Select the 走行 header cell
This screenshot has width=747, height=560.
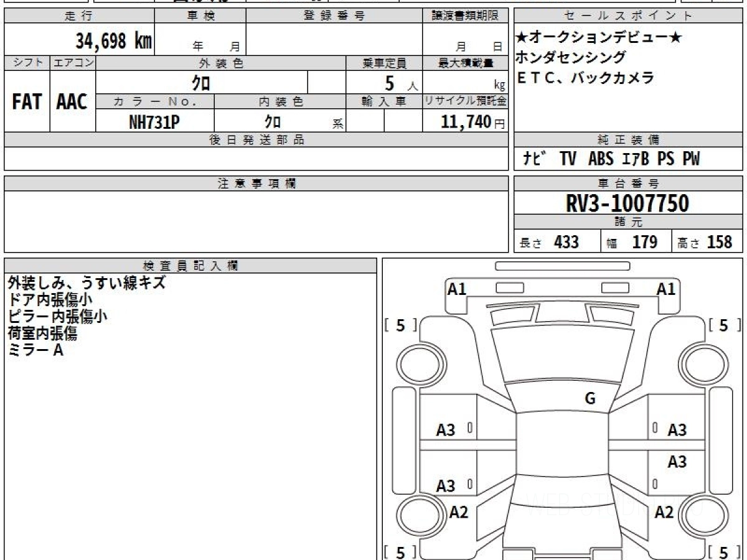tap(79, 16)
